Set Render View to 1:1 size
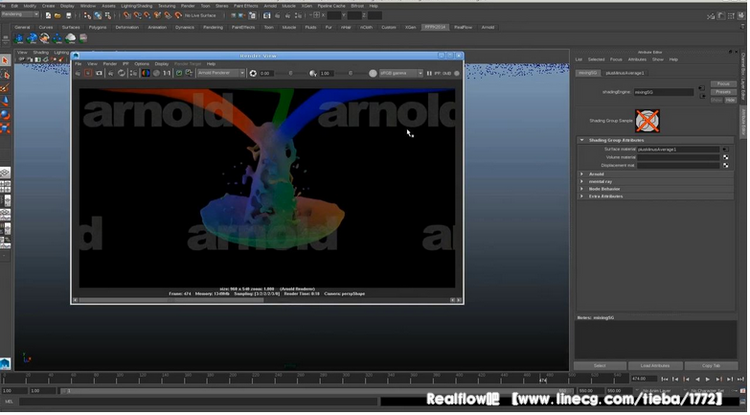Screen dimensions: 750x415 (x=166, y=73)
